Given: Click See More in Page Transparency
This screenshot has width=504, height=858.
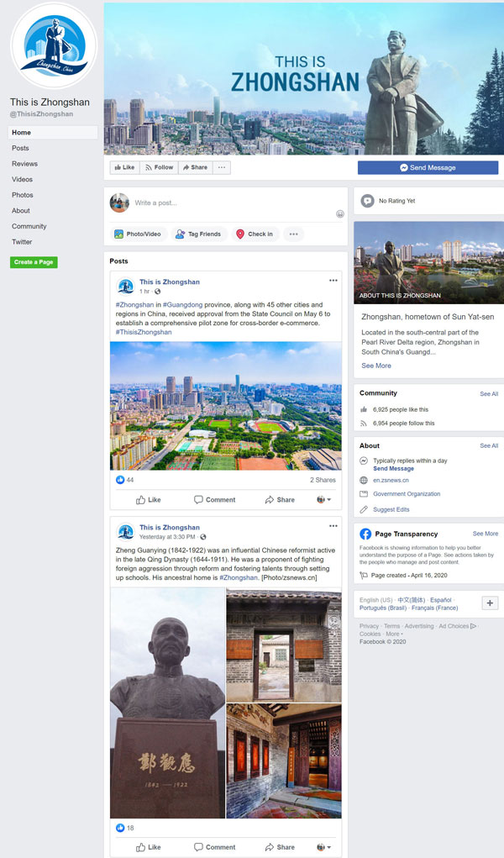Looking at the screenshot, I should click(x=486, y=534).
